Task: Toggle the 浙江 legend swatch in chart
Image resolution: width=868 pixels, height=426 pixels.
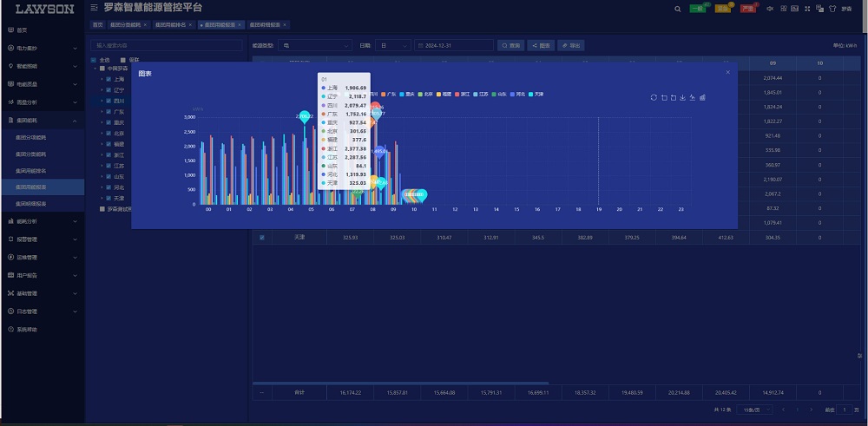Action: point(457,94)
